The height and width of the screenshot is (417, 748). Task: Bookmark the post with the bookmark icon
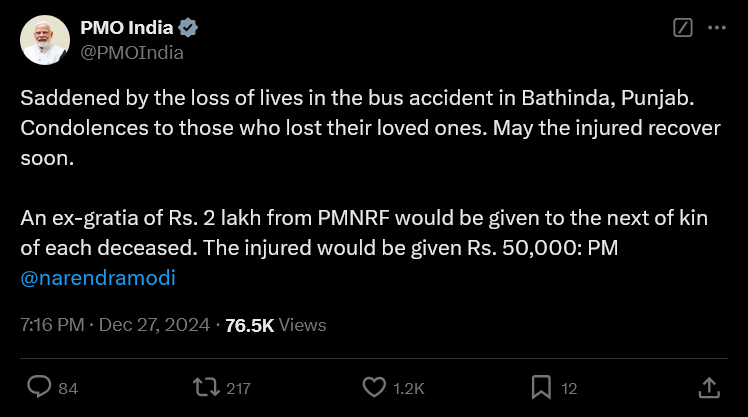point(541,387)
